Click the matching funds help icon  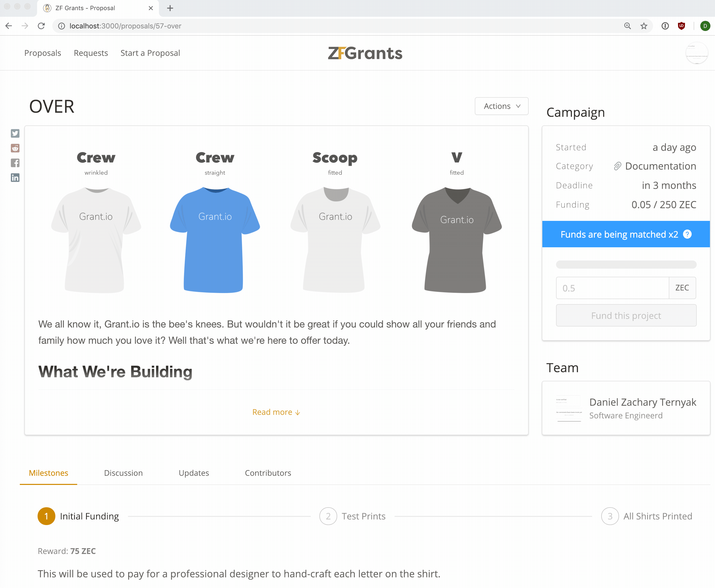(687, 234)
